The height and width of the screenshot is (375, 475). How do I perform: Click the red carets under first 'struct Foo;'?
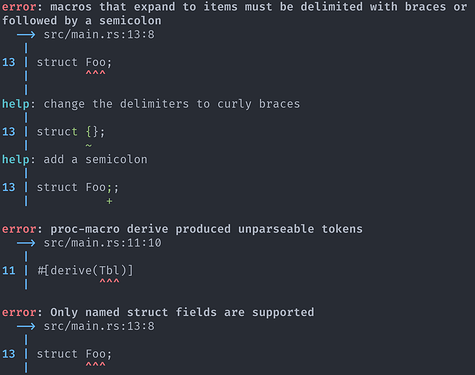coord(96,73)
